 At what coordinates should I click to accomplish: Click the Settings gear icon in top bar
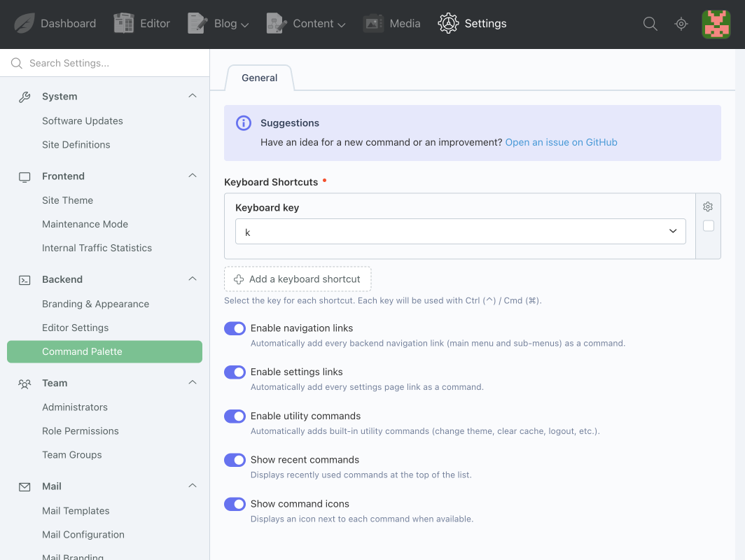pyautogui.click(x=448, y=23)
